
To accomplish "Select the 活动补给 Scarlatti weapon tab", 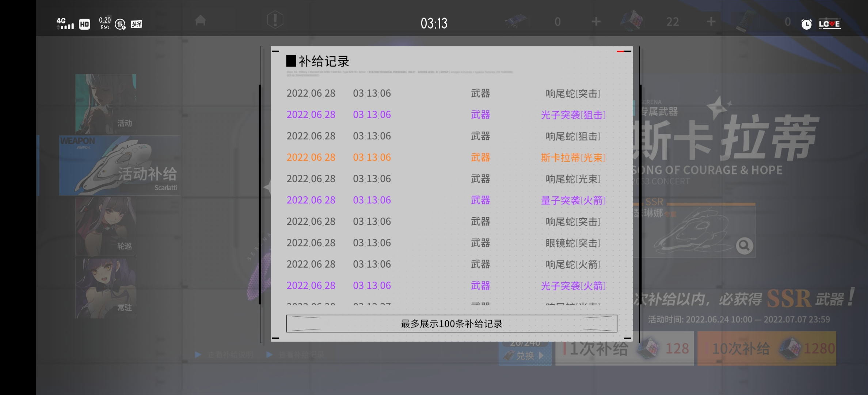I will coord(119,166).
